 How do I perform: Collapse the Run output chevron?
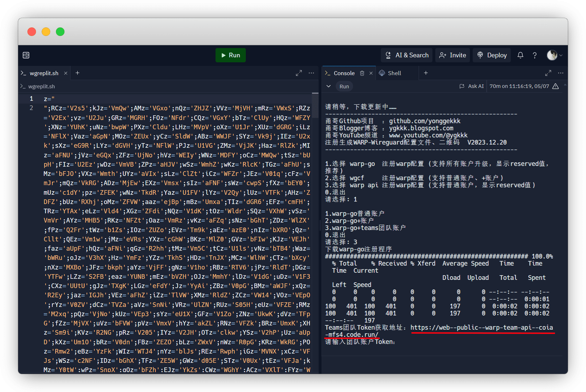pos(328,86)
